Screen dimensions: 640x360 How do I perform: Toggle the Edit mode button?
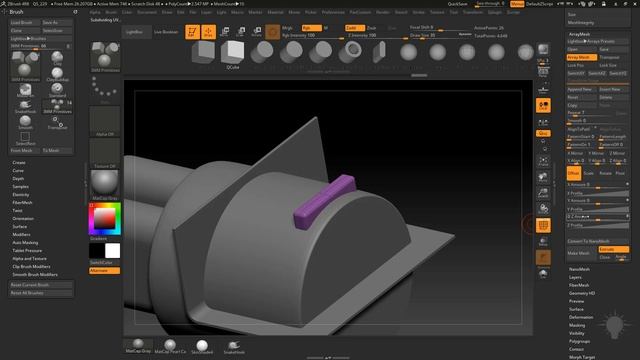tap(192, 32)
